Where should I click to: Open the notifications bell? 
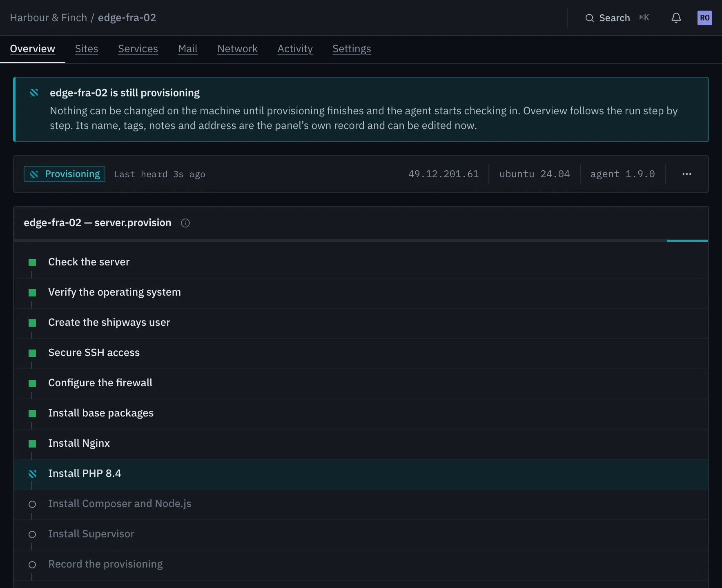[676, 18]
